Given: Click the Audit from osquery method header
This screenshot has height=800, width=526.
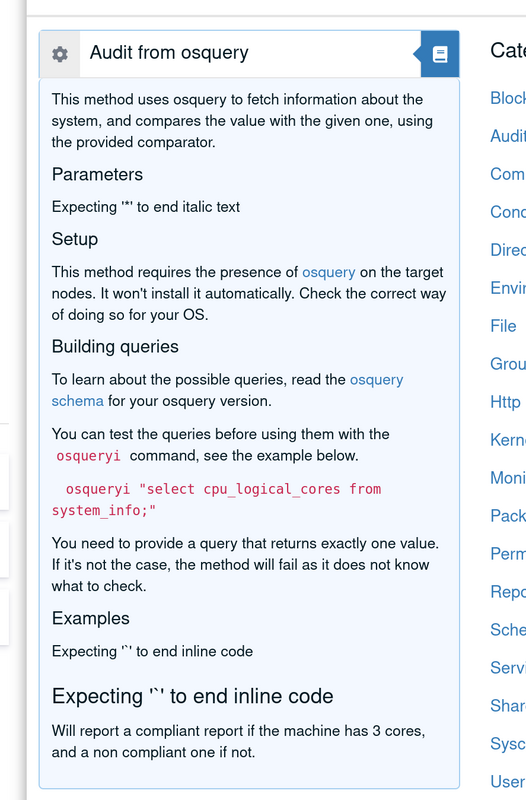Looking at the screenshot, I should pyautogui.click(x=169, y=53).
